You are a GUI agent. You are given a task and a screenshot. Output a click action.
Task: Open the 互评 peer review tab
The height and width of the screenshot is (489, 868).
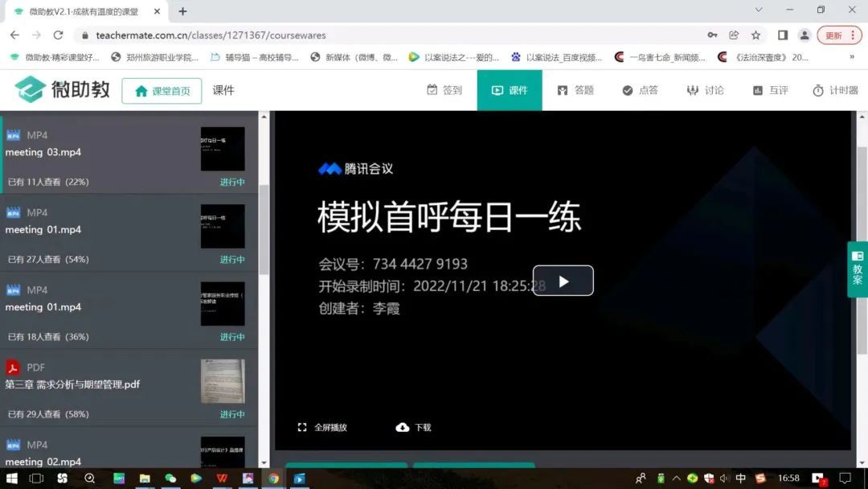pyautogui.click(x=770, y=90)
